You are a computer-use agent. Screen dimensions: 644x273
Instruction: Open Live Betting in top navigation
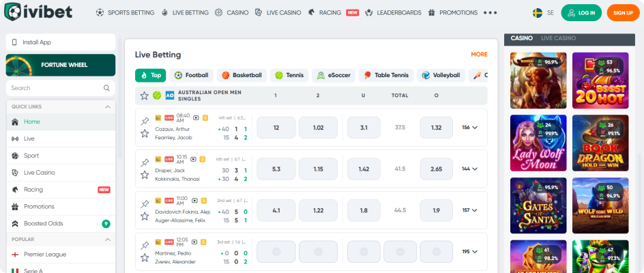pyautogui.click(x=185, y=13)
